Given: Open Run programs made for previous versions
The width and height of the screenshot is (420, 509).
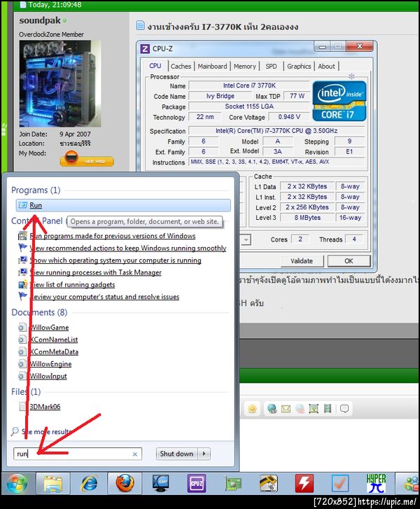Looking at the screenshot, I should click(x=112, y=236).
